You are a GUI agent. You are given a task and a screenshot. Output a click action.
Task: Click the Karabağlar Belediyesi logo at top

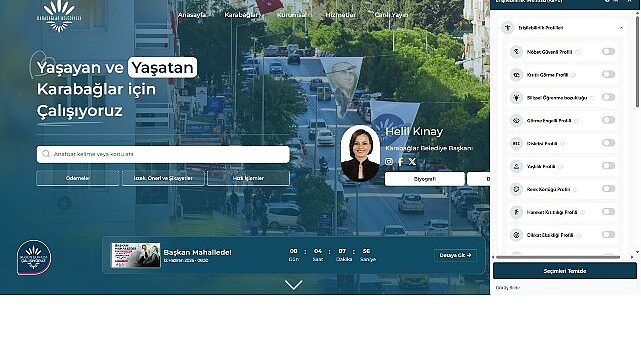tap(59, 16)
